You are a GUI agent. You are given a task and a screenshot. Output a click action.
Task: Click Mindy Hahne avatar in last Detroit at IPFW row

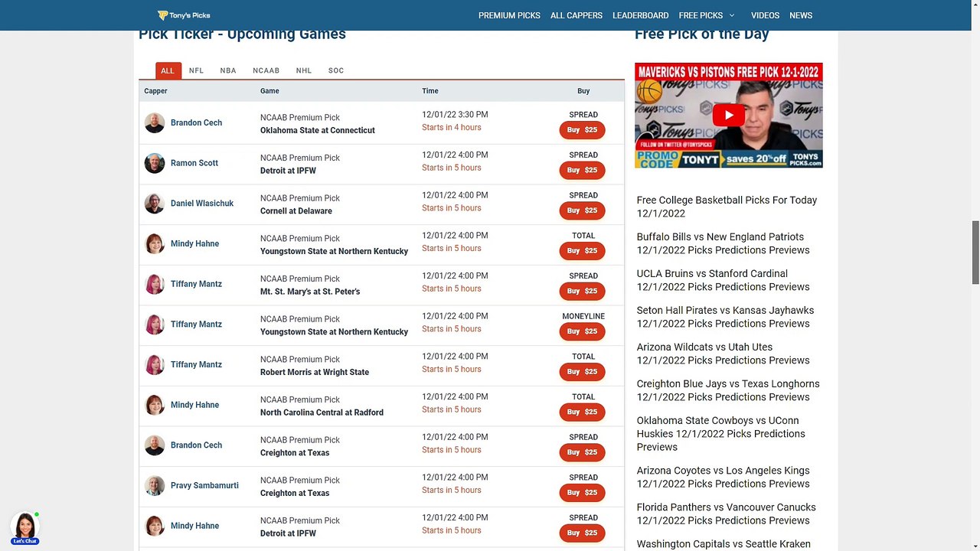155,526
